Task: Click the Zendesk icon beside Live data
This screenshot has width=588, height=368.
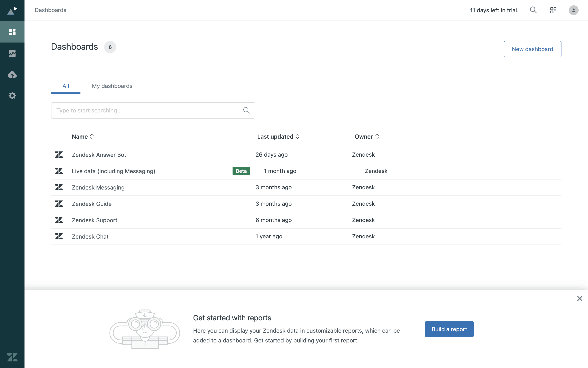Action: tap(59, 171)
